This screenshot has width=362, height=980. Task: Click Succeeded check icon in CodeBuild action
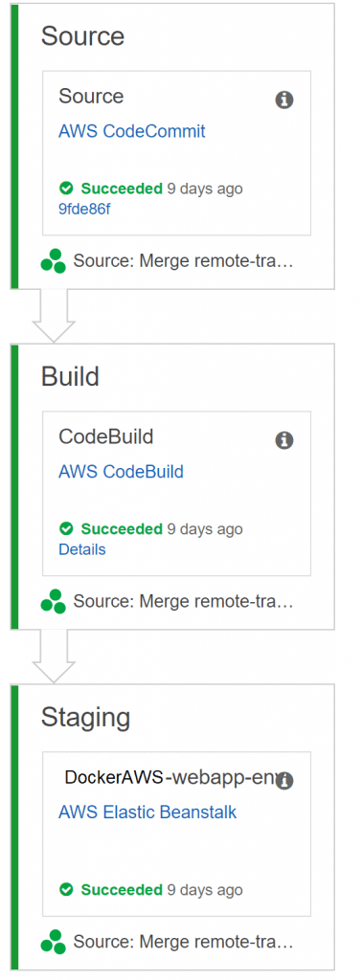click(x=66, y=528)
